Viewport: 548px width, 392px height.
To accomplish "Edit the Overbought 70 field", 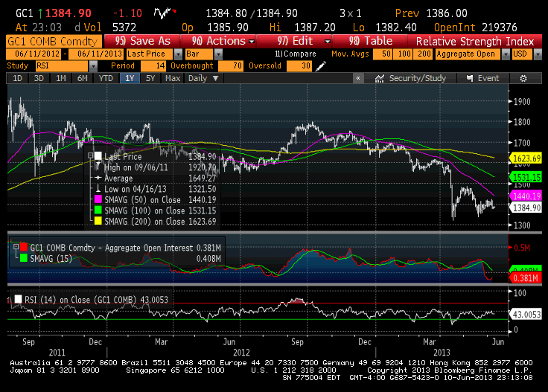I will pos(230,66).
